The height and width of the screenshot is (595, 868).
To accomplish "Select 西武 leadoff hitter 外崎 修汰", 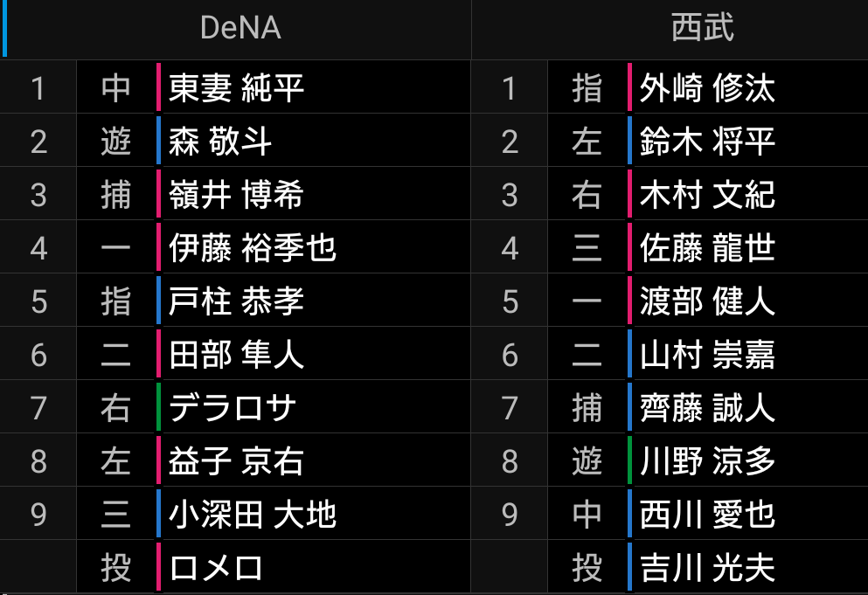I will (707, 88).
